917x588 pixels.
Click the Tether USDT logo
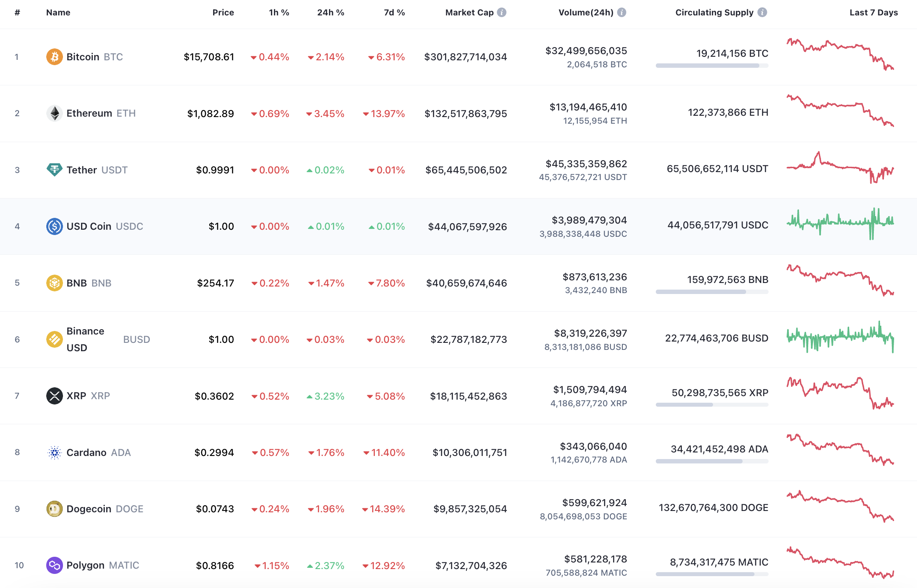54,169
